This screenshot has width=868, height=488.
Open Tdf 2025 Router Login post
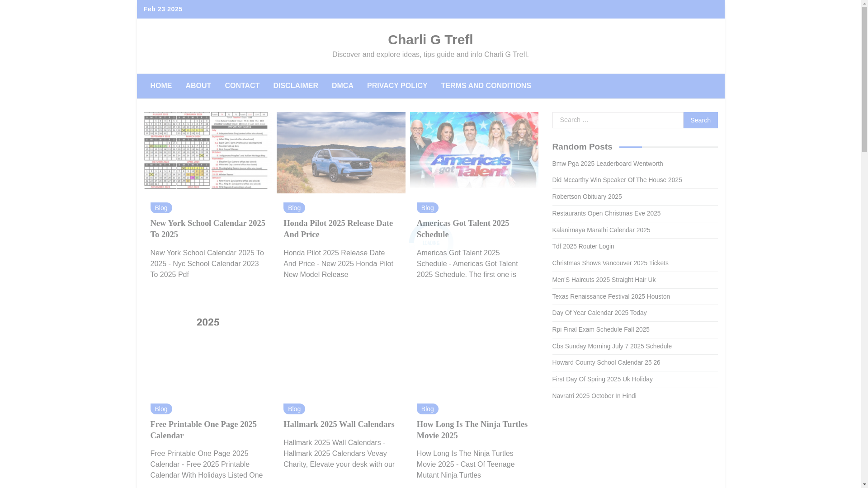click(583, 246)
